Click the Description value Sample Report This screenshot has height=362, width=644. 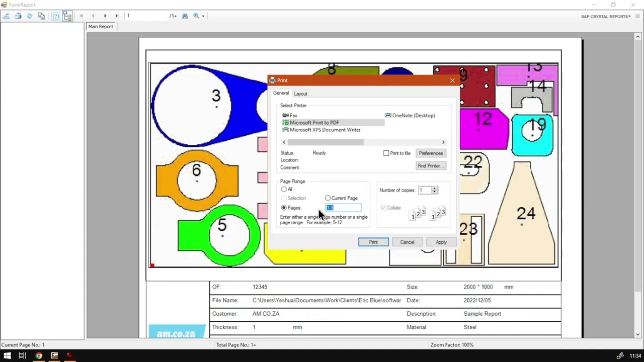[482, 314]
